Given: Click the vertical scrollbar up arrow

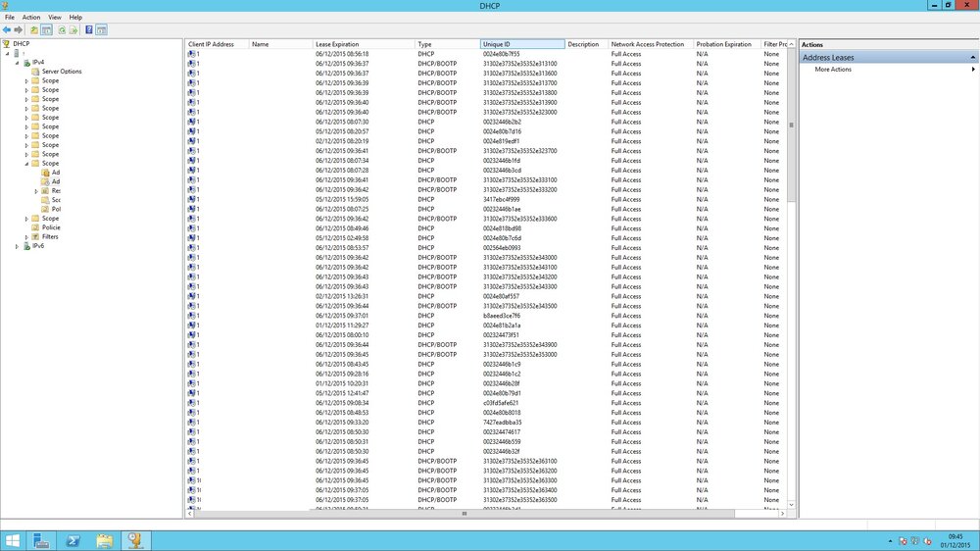Looking at the screenshot, I should coord(791,44).
